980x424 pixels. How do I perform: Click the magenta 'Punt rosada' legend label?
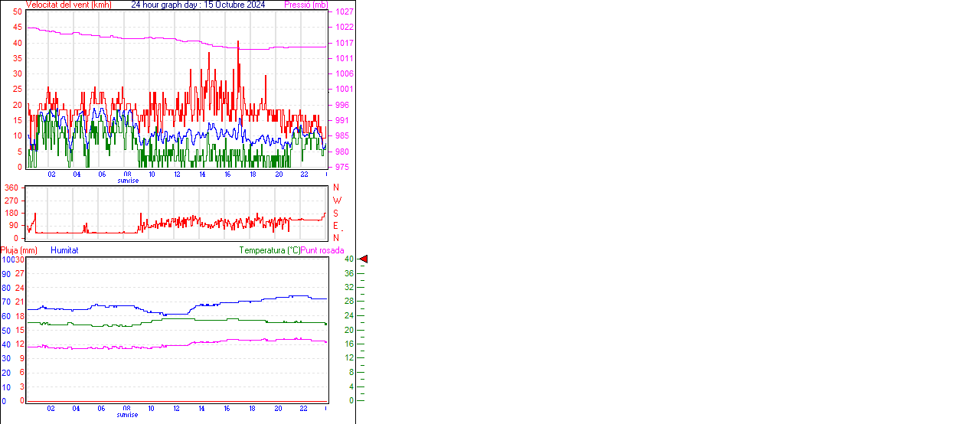322,250
